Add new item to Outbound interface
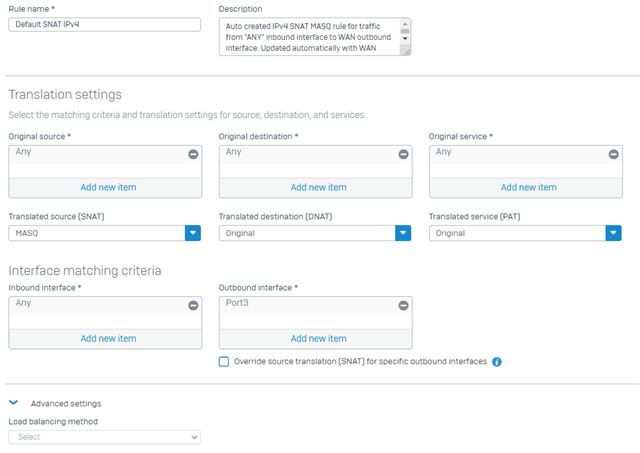The image size is (640, 453). [x=318, y=338]
